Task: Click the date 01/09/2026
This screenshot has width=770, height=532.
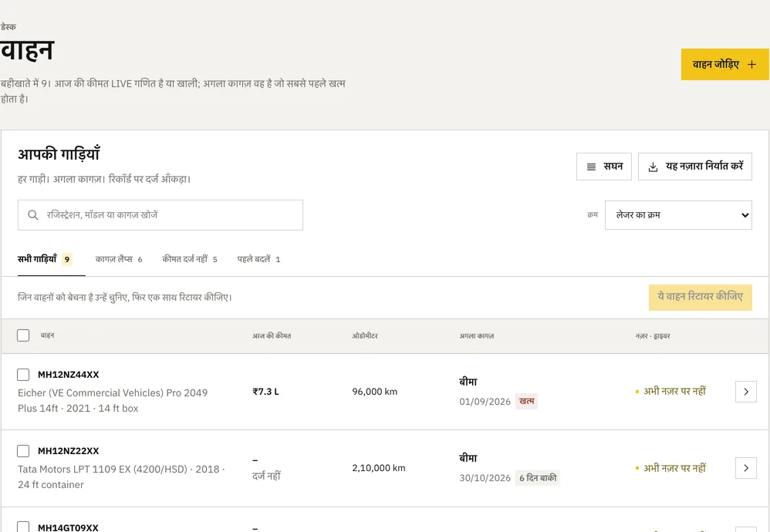Action: click(x=485, y=402)
